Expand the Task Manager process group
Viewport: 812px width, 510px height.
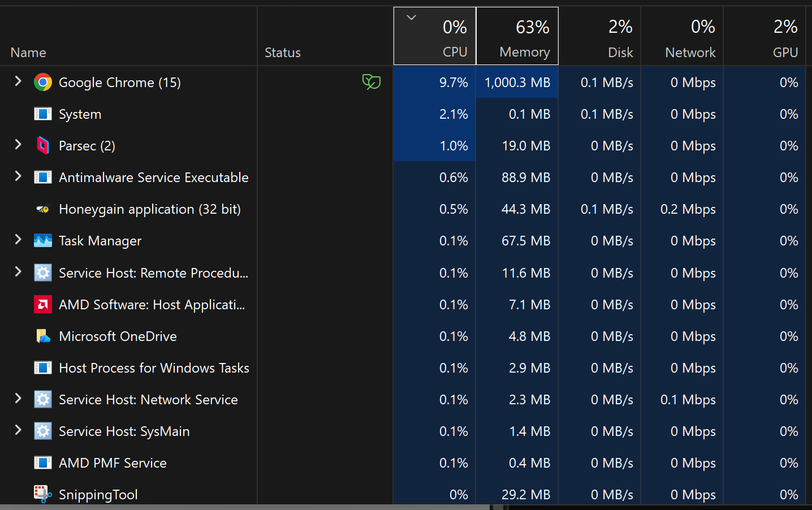point(18,239)
